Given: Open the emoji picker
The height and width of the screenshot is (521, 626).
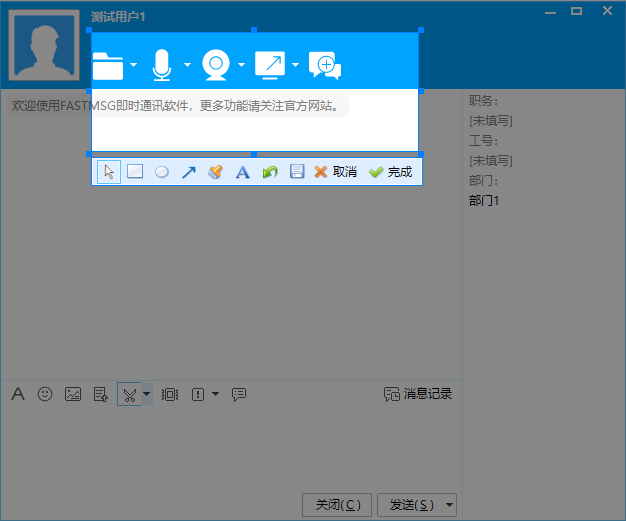Looking at the screenshot, I should 45,394.
